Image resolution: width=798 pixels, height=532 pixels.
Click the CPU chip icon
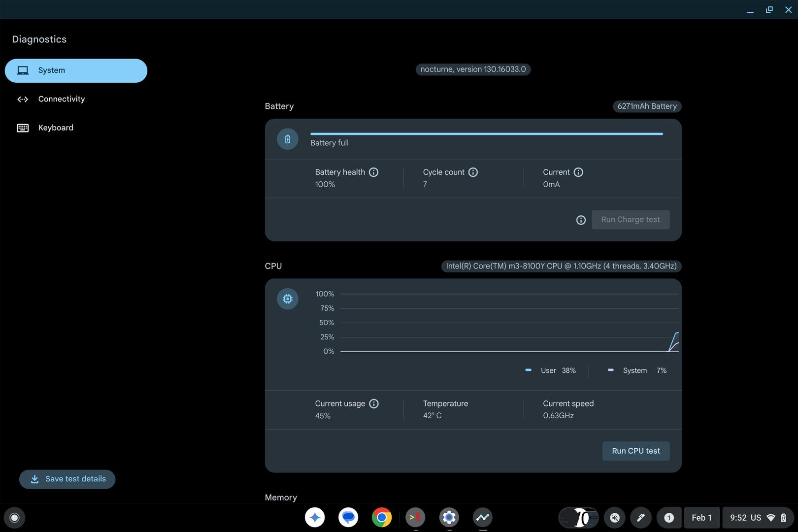(288, 299)
